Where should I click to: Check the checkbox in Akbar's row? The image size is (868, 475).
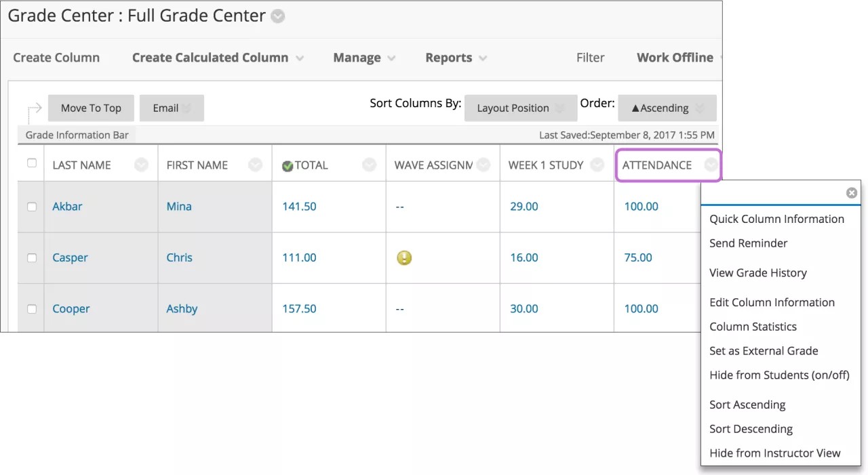pyautogui.click(x=30, y=206)
